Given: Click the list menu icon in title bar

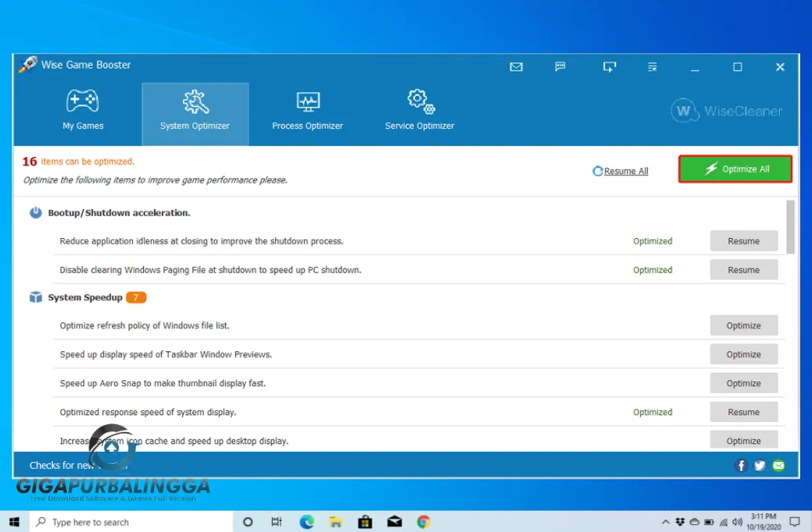Looking at the screenshot, I should [x=652, y=67].
